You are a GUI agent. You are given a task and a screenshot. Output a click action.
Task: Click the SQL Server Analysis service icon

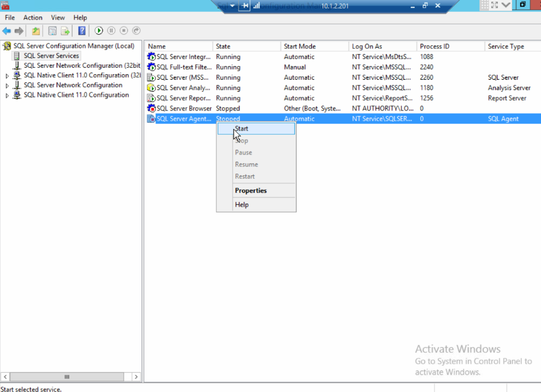point(151,88)
